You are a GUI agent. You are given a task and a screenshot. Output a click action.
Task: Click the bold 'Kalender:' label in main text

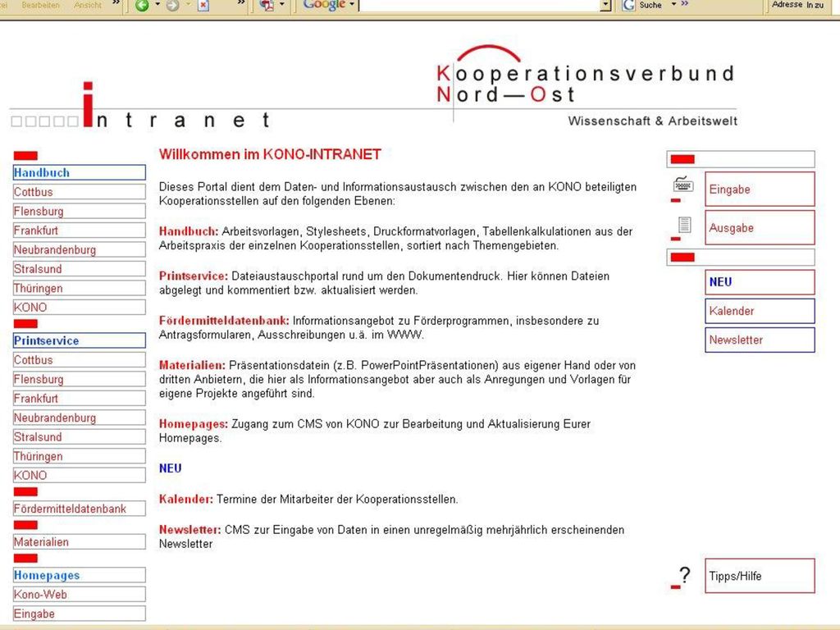186,499
